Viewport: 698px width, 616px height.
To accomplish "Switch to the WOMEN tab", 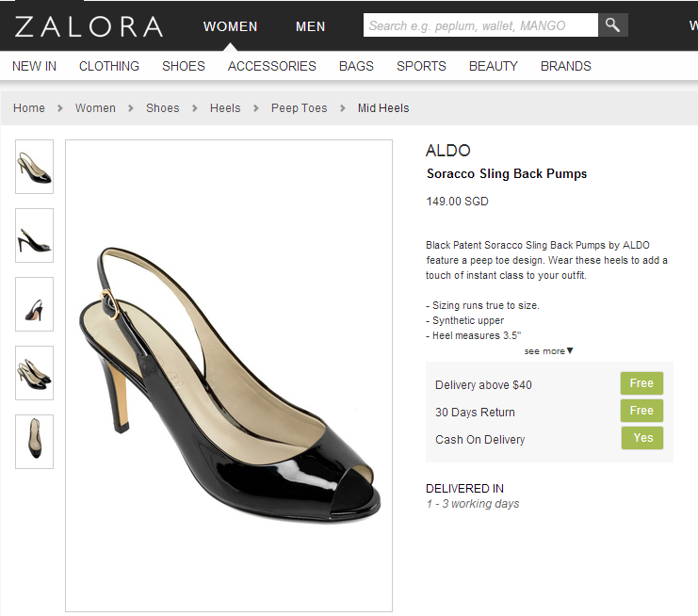I will (230, 26).
